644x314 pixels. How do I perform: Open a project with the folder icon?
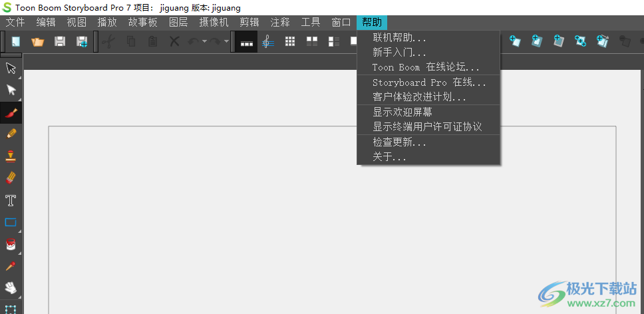click(x=38, y=41)
